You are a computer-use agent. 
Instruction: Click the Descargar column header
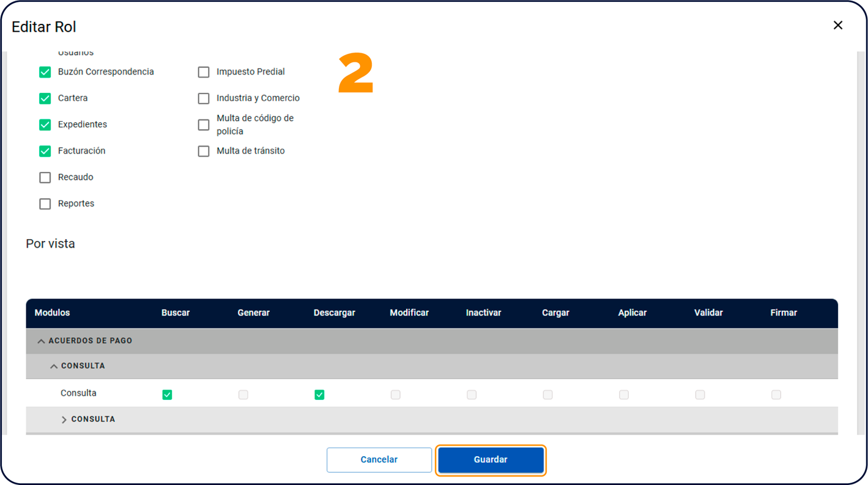pos(334,313)
